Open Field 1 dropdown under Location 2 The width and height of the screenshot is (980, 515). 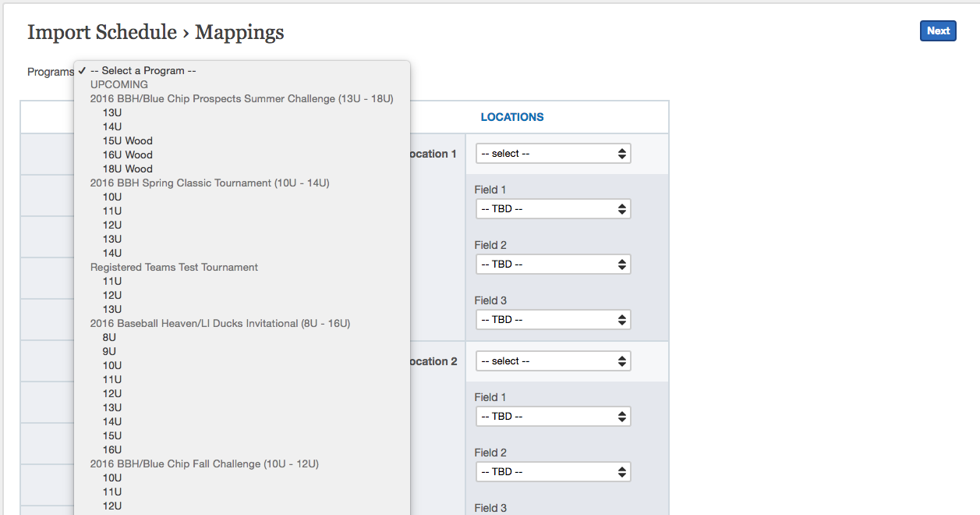click(553, 417)
